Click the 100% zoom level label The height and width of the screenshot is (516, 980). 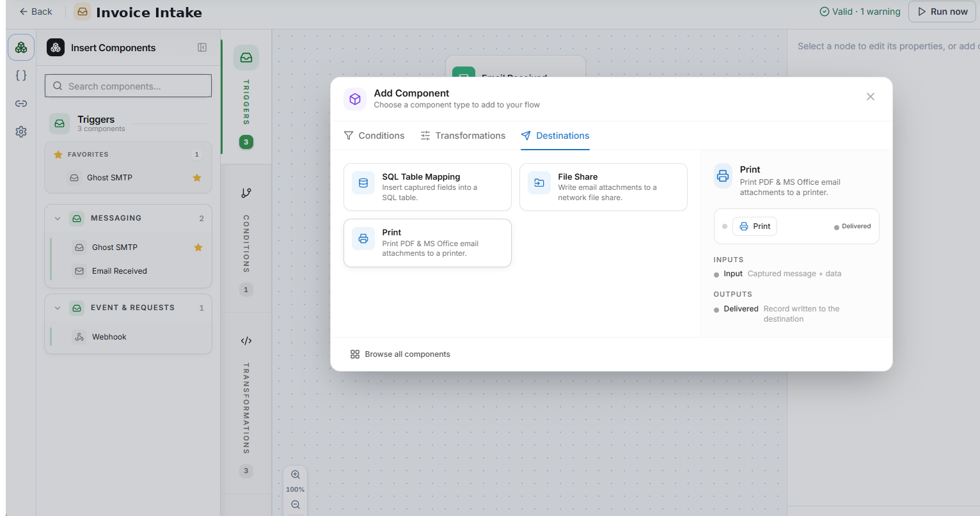pyautogui.click(x=296, y=490)
